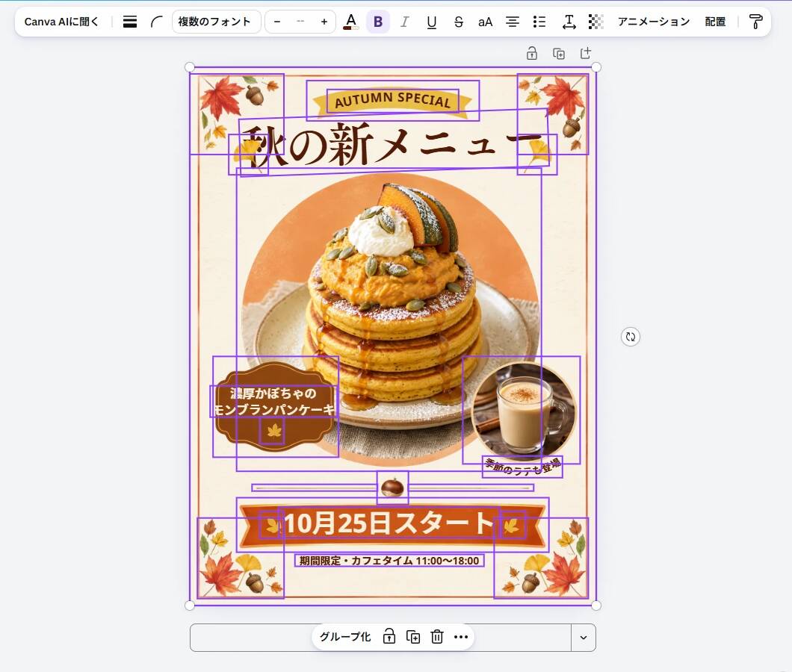This screenshot has height=672, width=792.
Task: Select the 濃厚かぼちゃの text line
Action: coord(273,393)
